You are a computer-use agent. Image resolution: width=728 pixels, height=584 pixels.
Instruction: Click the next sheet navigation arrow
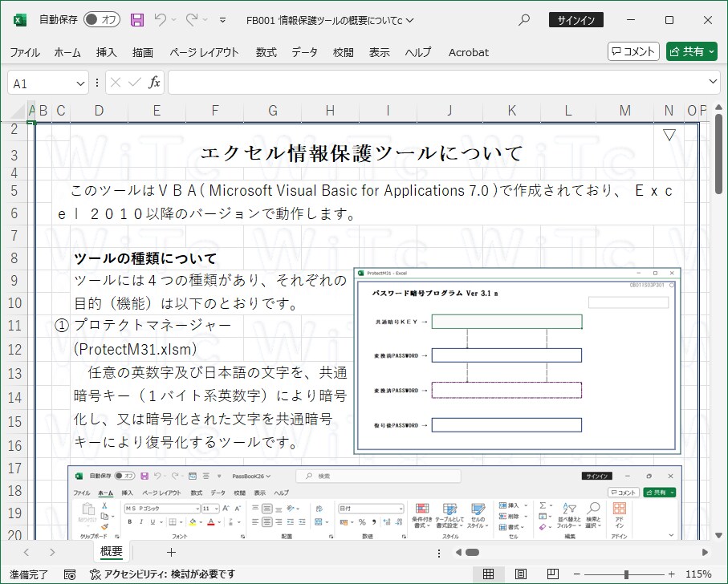click(x=52, y=552)
